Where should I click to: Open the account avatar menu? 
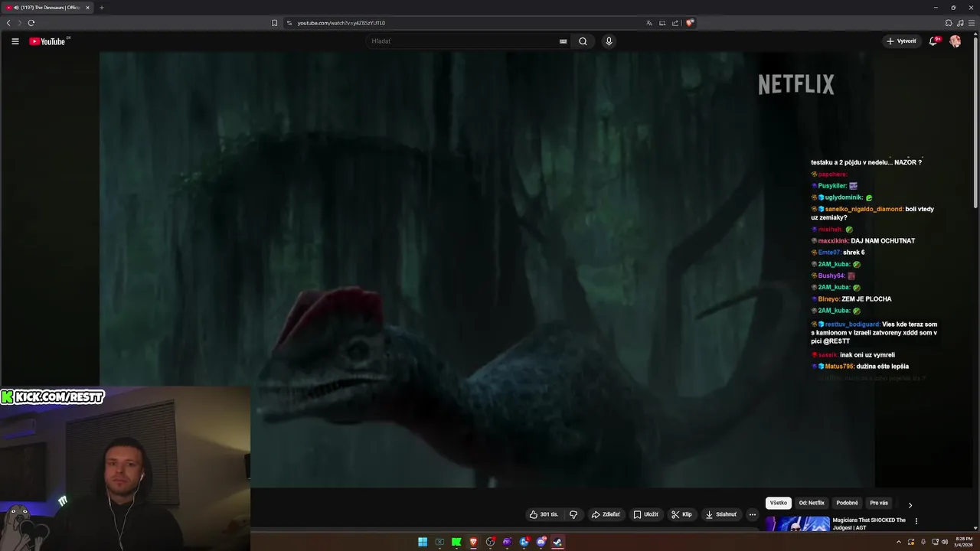coord(955,41)
